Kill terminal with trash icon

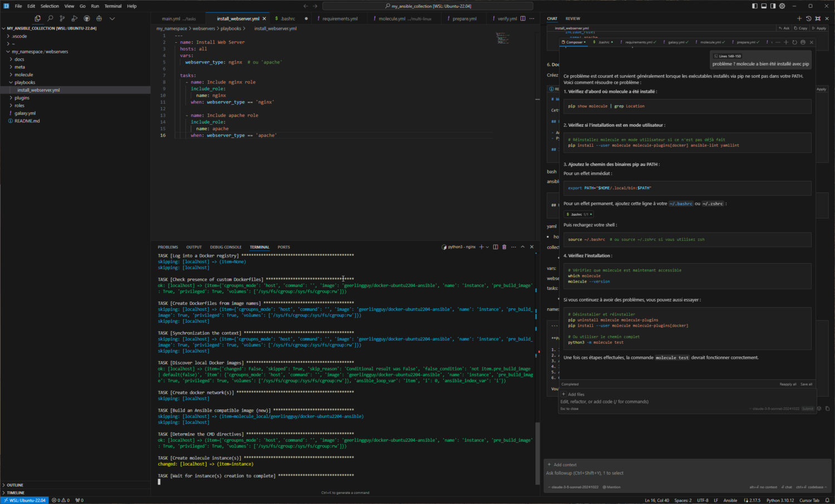504,247
